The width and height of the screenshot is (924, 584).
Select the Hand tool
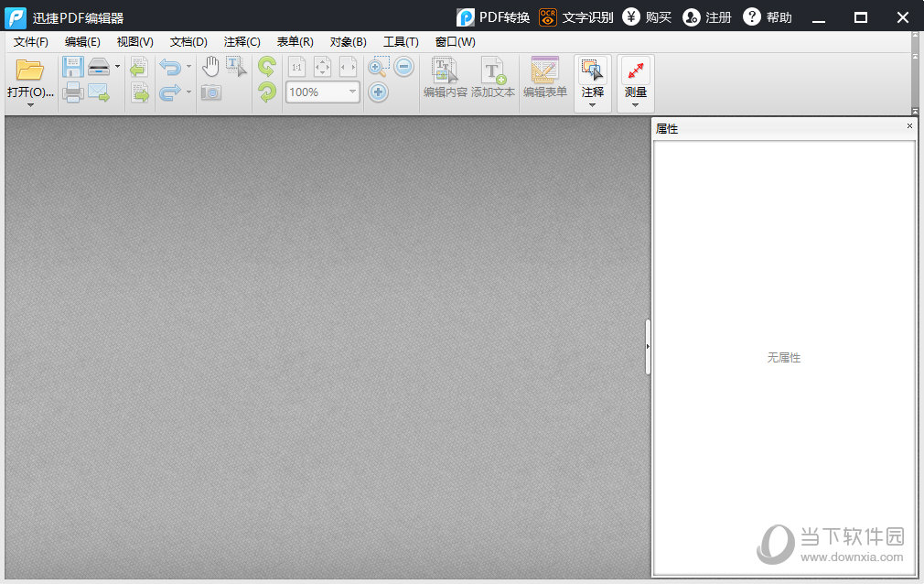tap(210, 67)
